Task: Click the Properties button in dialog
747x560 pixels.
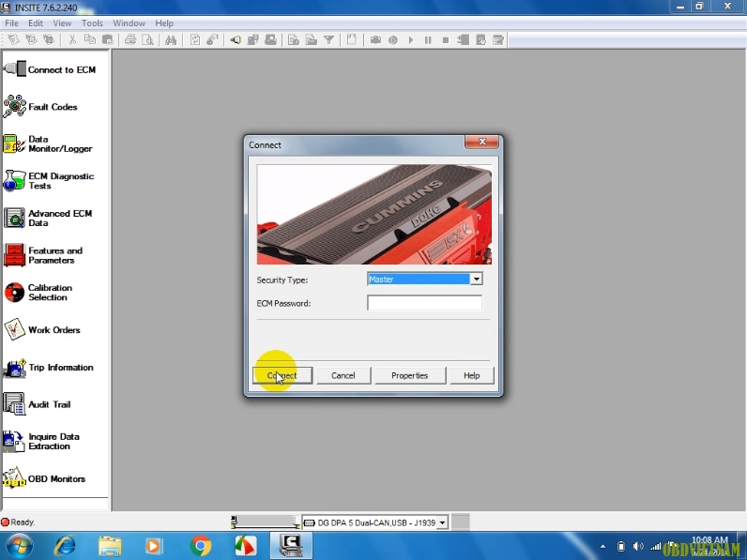Action: 410,375
